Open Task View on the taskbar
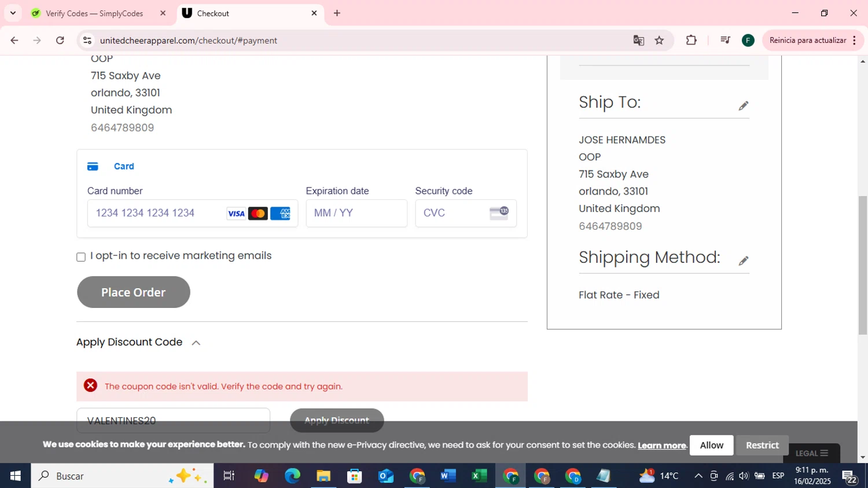The height and width of the screenshot is (488, 868). (229, 476)
